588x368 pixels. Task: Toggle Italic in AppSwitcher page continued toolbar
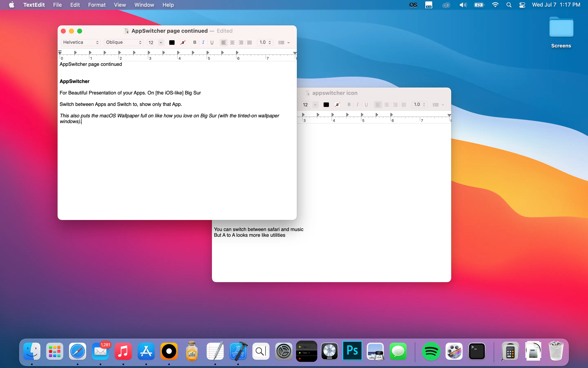[x=203, y=42]
